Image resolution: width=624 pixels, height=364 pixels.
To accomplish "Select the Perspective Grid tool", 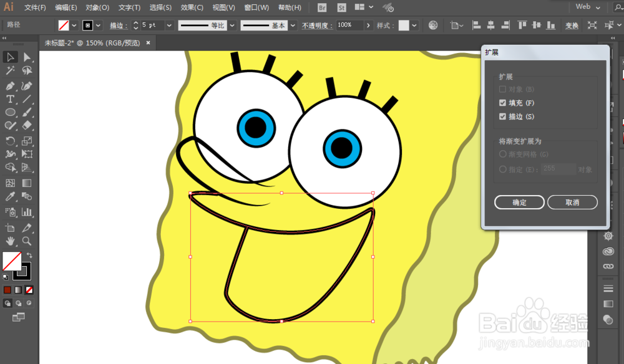I will (x=27, y=167).
